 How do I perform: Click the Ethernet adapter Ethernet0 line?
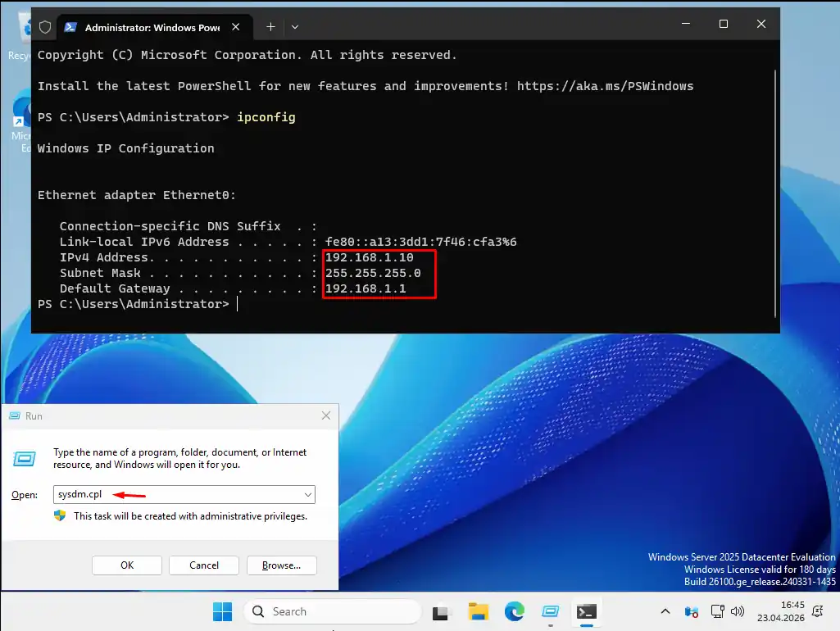[137, 195]
